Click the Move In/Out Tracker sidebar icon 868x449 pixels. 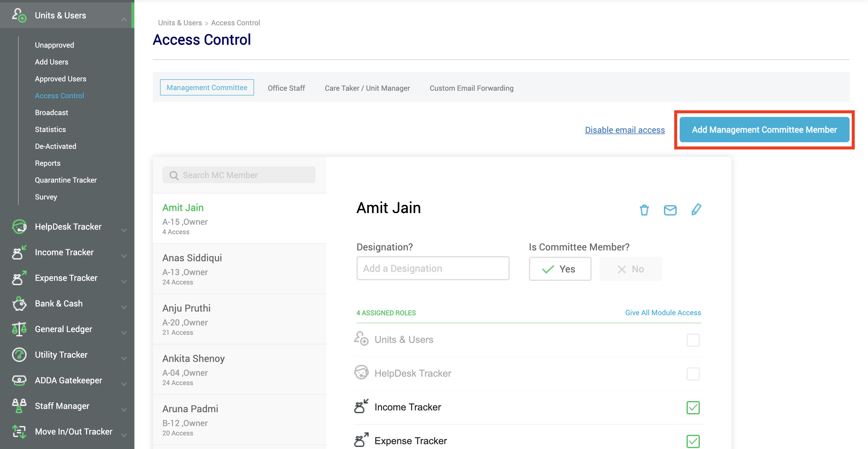pyautogui.click(x=19, y=432)
